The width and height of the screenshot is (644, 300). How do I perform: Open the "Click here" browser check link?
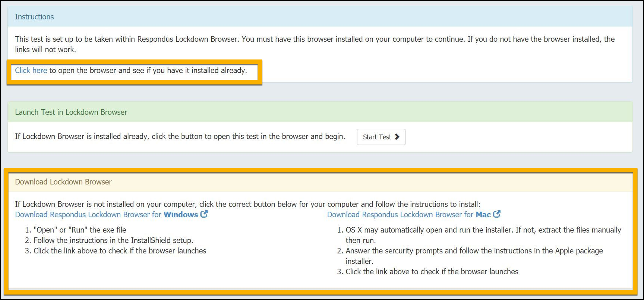pos(31,70)
